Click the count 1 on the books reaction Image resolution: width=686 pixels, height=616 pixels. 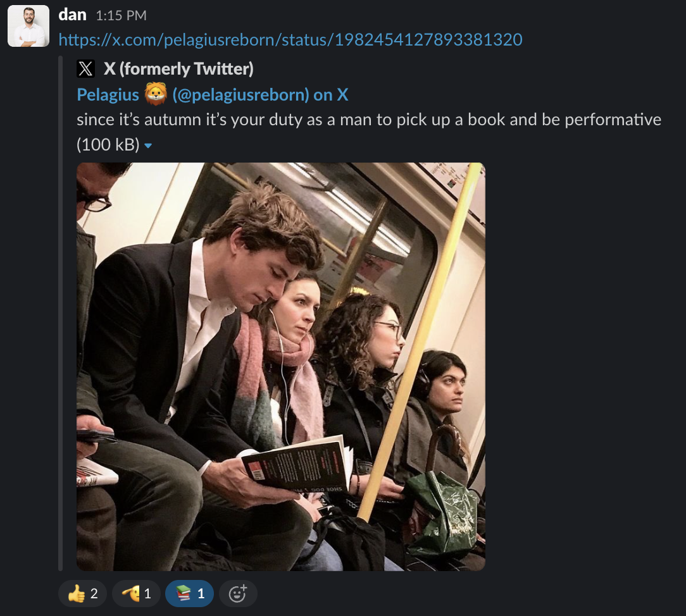pos(201,593)
